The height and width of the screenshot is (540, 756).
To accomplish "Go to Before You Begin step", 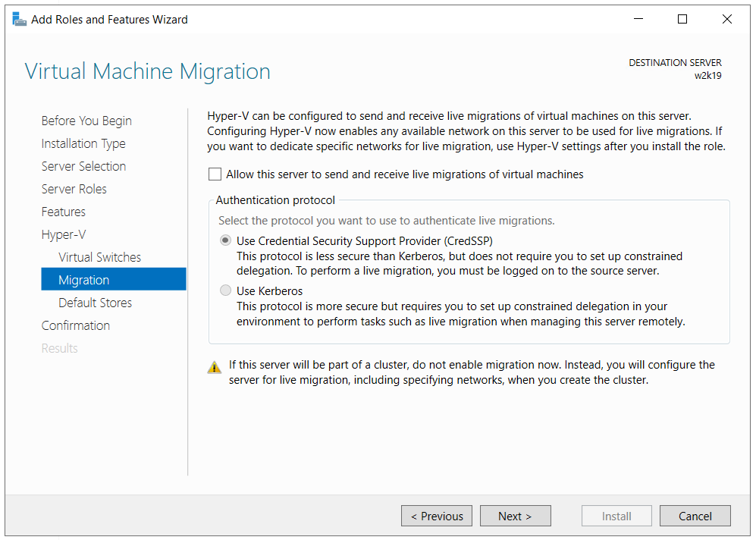I will point(86,121).
